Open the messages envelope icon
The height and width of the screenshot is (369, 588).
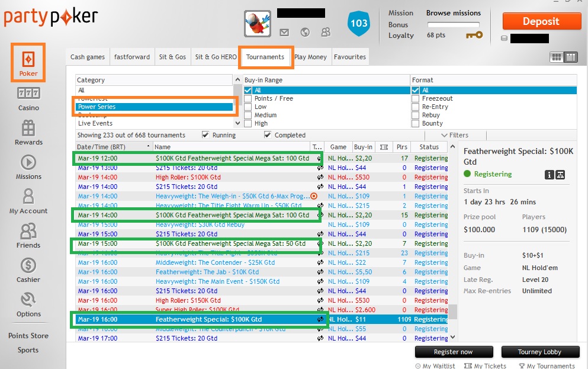(x=284, y=33)
